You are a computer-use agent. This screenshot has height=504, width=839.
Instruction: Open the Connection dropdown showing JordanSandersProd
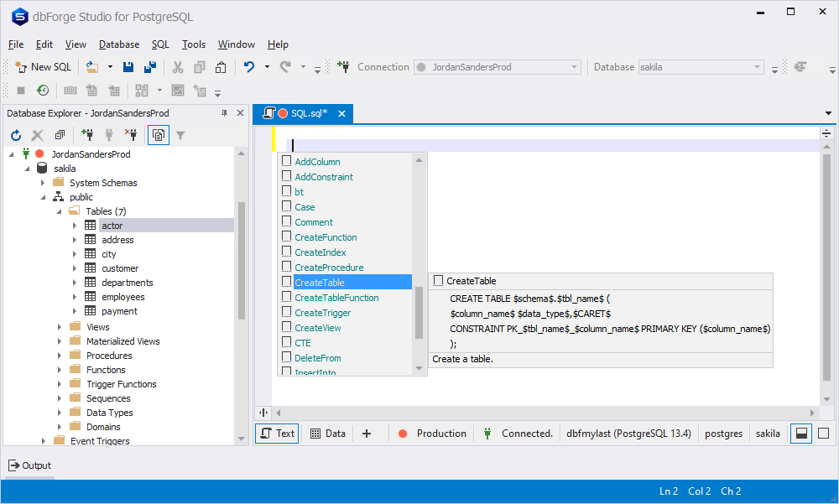coord(574,67)
